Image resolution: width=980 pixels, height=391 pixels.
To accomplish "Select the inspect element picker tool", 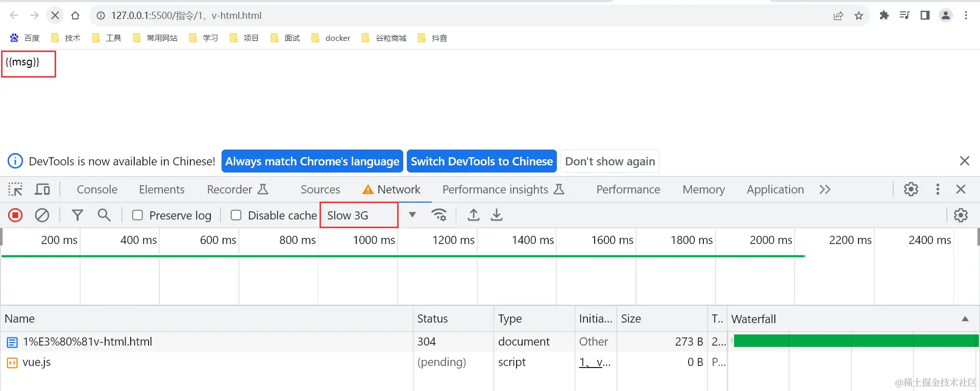I will pos(15,189).
